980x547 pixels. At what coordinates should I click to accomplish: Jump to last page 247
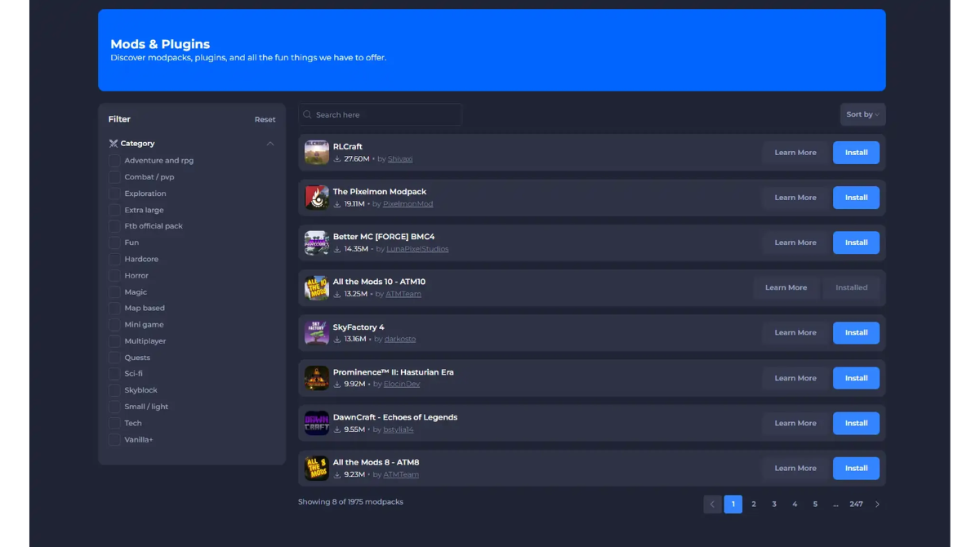[x=856, y=504]
